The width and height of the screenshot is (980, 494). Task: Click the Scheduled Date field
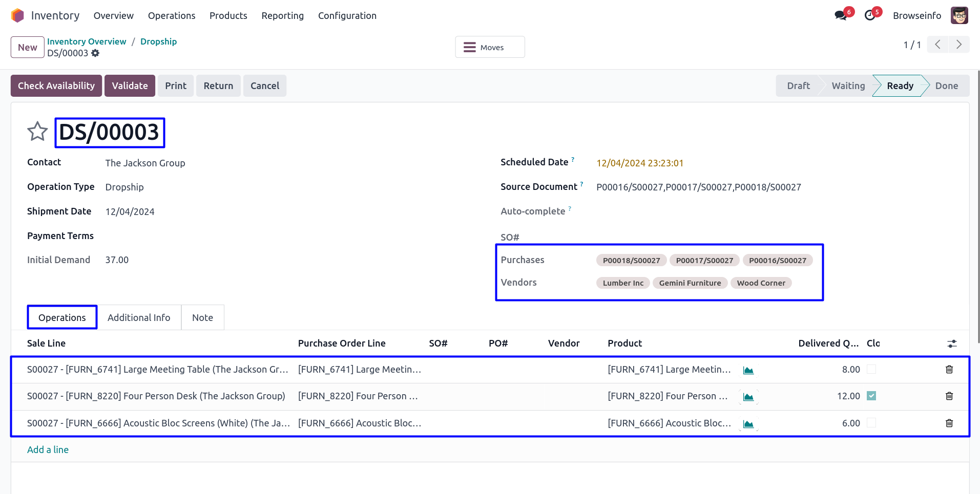(x=640, y=163)
